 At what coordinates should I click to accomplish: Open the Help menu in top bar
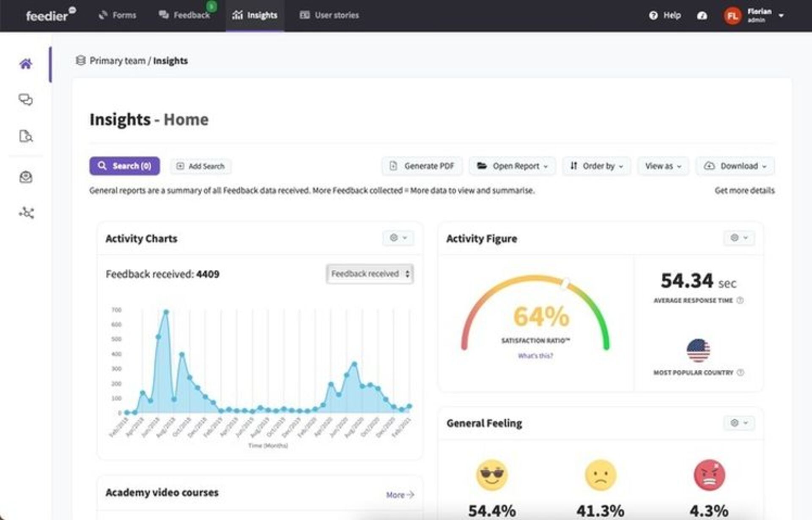[x=665, y=15]
